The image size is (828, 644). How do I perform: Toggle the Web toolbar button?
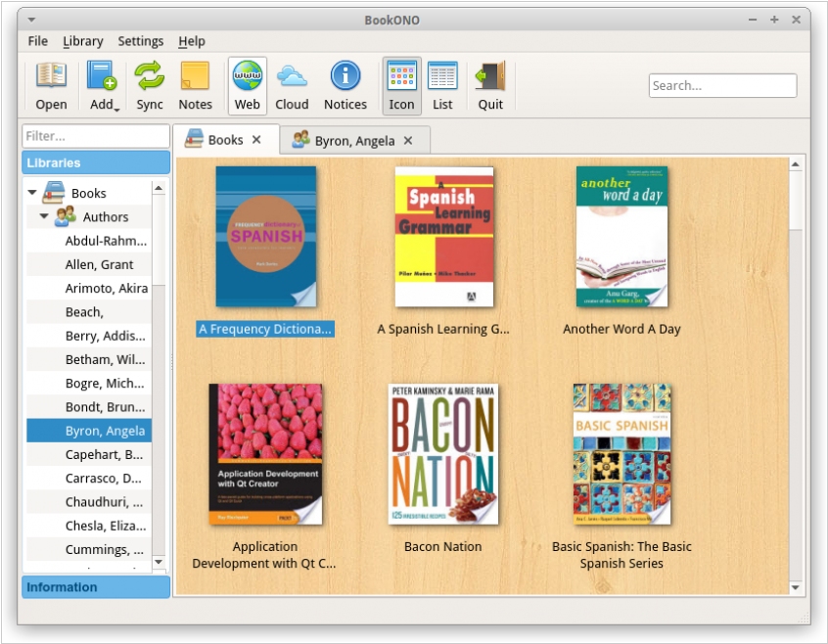click(x=248, y=85)
